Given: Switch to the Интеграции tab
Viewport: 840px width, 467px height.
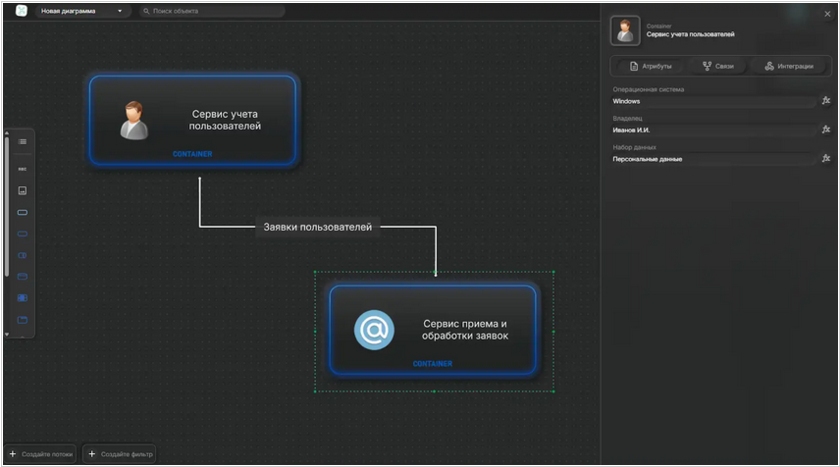Looking at the screenshot, I should pyautogui.click(x=789, y=66).
